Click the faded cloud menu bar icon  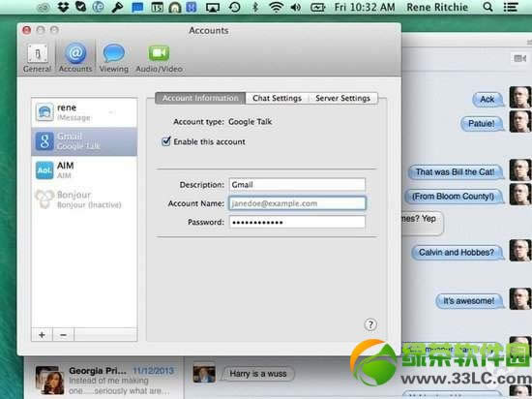pyautogui.click(x=44, y=8)
